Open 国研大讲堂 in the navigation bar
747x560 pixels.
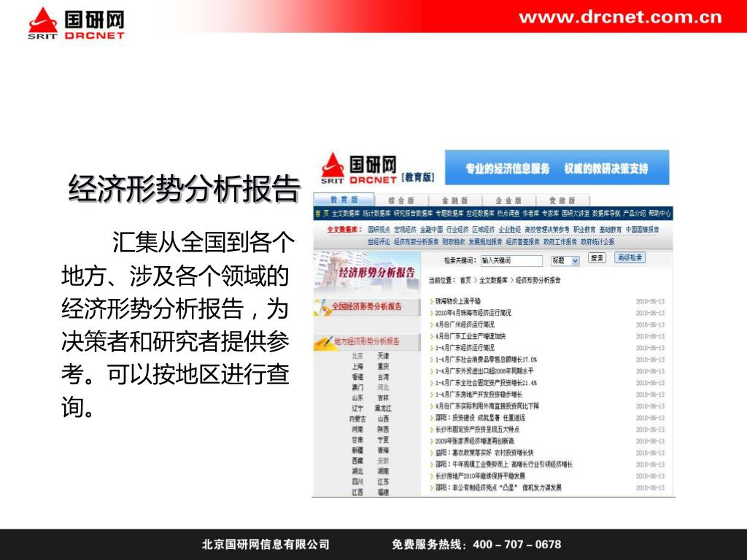[x=576, y=214]
